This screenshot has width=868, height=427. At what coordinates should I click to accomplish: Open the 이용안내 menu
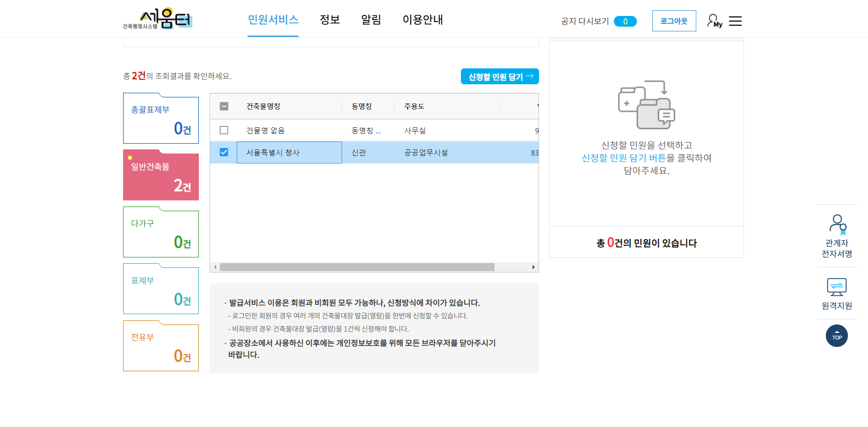(422, 20)
